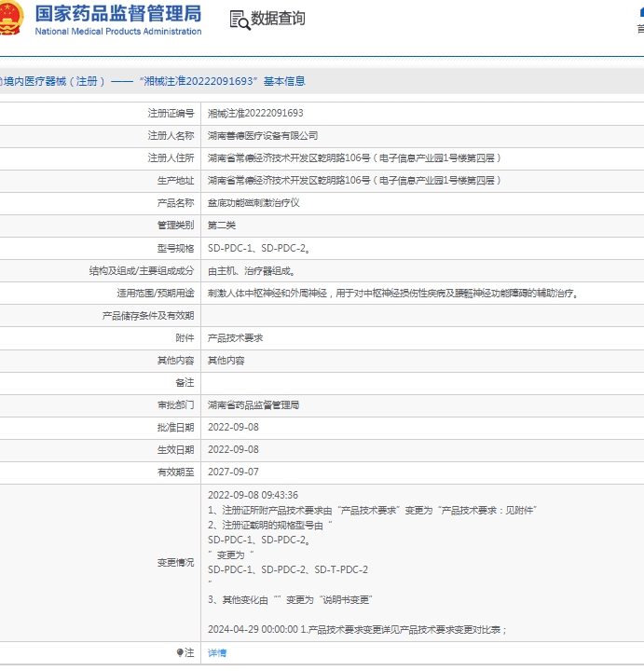Click the 详情 link in the 注 row
The height and width of the screenshot is (671, 644).
point(217,652)
